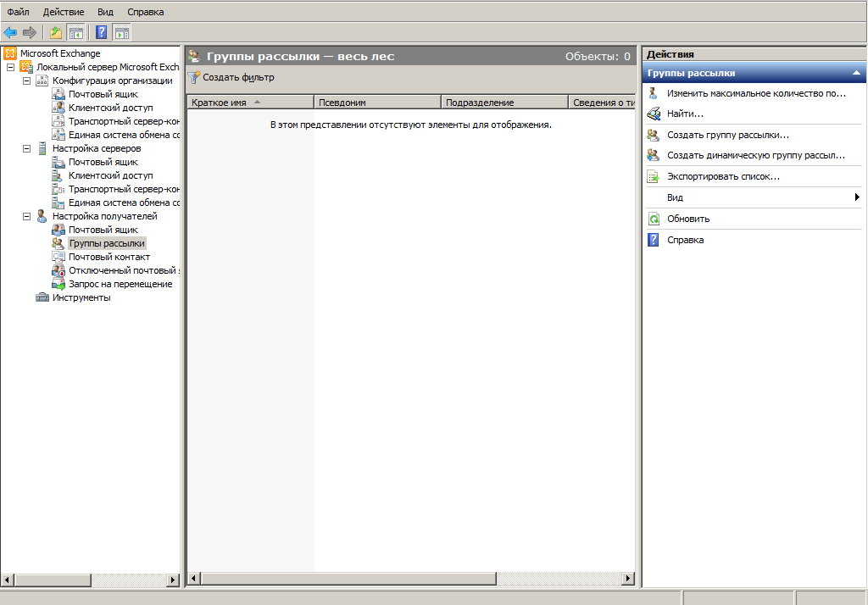The image size is (868, 605).
Task: Click tree pane horizontal scrollbar left arrow
Action: tap(7, 580)
